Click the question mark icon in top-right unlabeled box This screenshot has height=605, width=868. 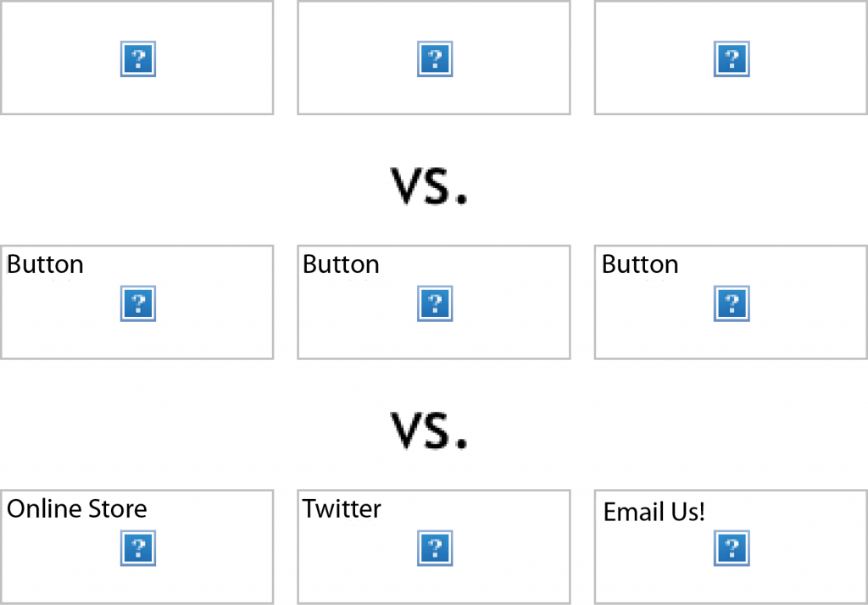point(732,58)
